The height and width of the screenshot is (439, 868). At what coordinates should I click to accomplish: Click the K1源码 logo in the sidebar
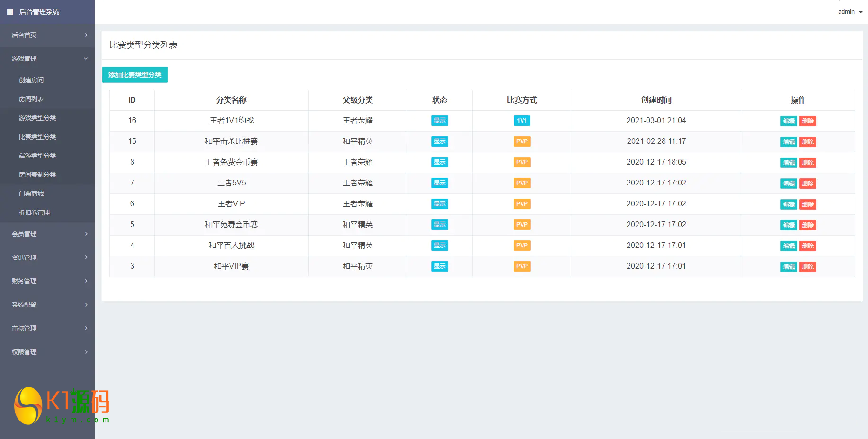(62, 406)
